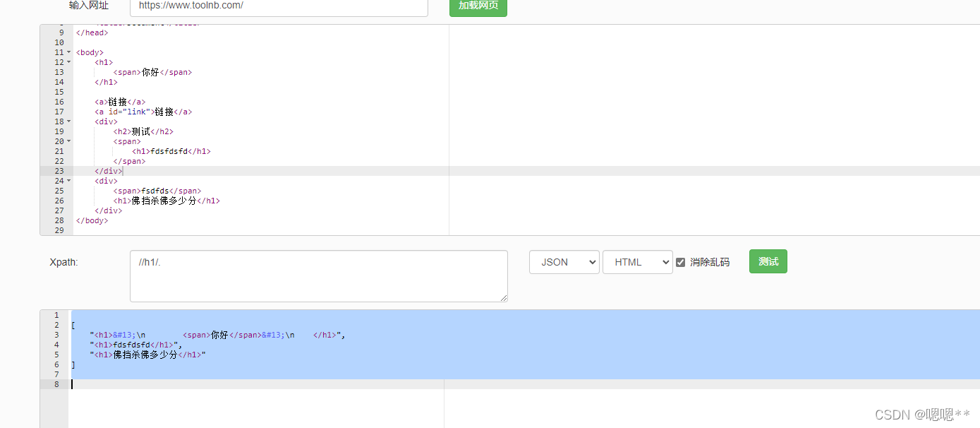The image size is (980, 428).
Task: Collapse the span fold arrow at line 20
Action: (68, 141)
